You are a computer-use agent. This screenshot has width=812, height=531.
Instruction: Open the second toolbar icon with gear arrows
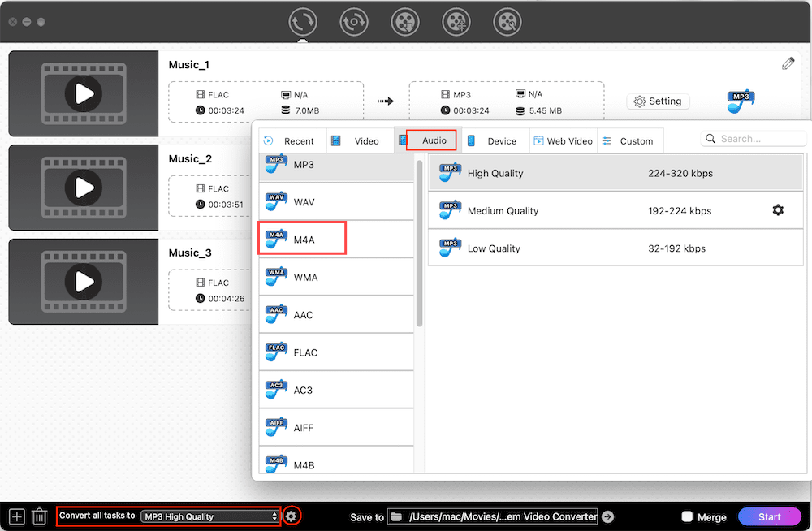pyautogui.click(x=354, y=22)
